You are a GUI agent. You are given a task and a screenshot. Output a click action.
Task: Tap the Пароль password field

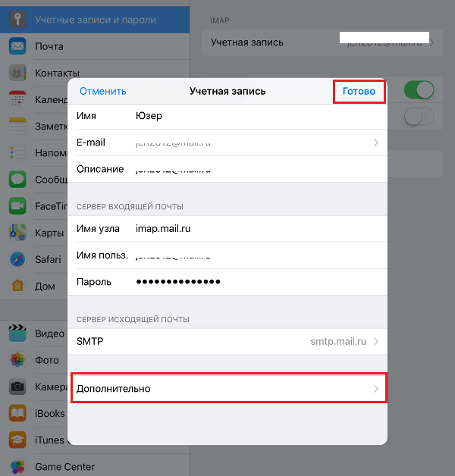[x=227, y=282]
